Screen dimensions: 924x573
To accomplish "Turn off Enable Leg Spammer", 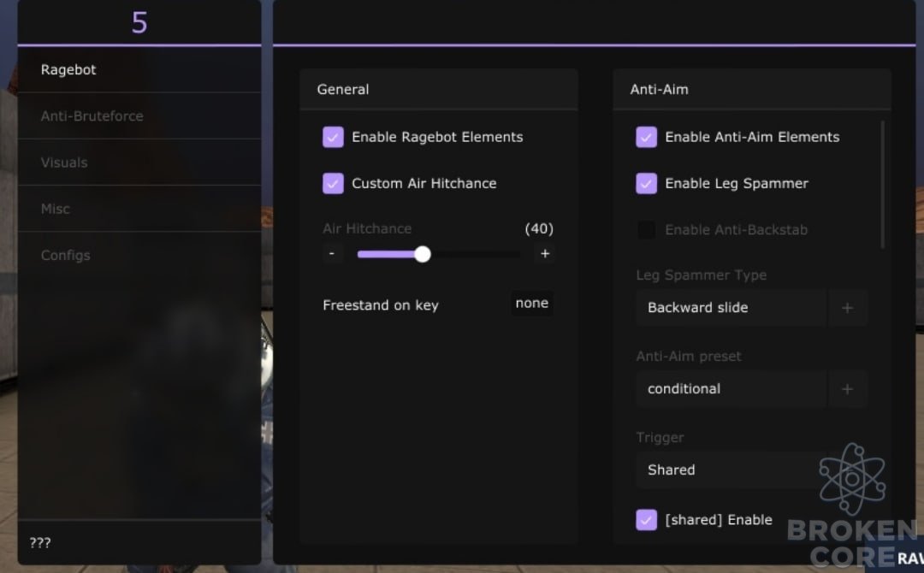I will 647,183.
